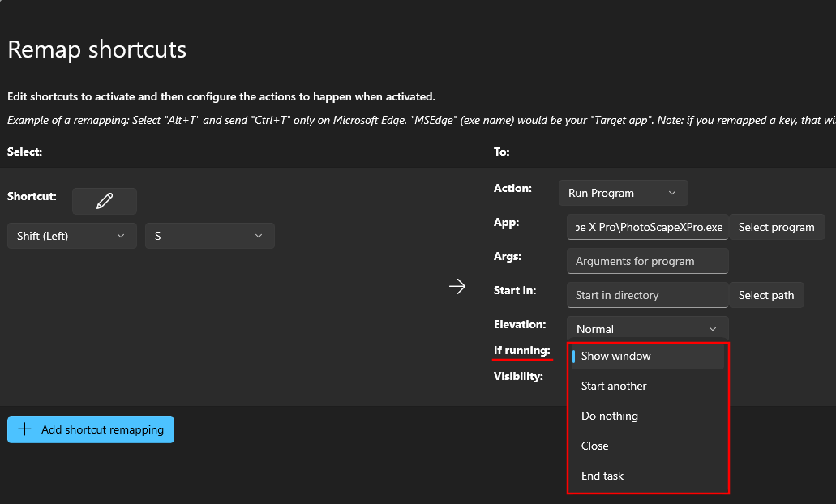Image resolution: width=836 pixels, height=504 pixels.
Task: Click the Remap shortcuts heading
Action: [97, 49]
